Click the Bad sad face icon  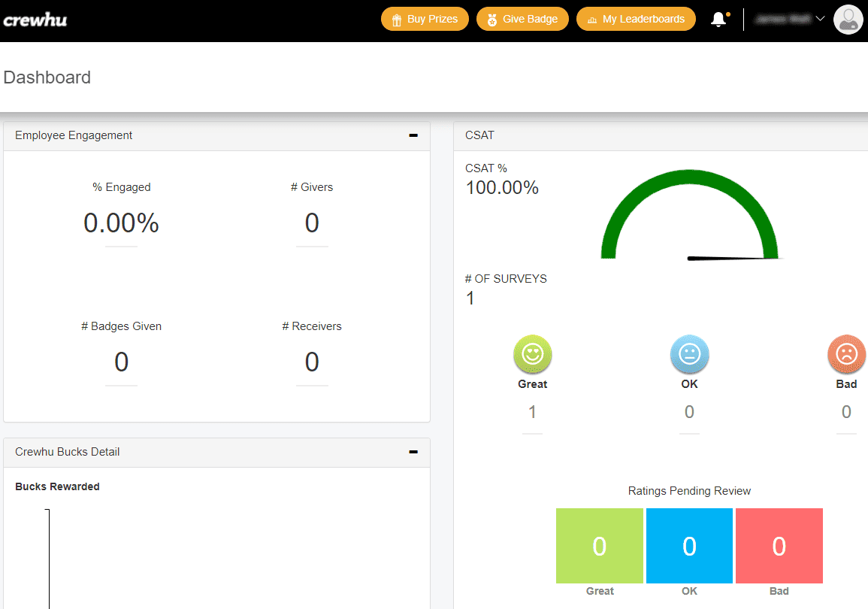coord(846,354)
